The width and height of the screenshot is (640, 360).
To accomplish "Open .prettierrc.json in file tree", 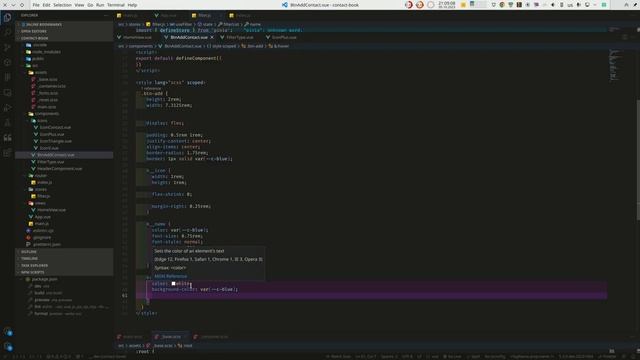I will (x=64, y=244).
